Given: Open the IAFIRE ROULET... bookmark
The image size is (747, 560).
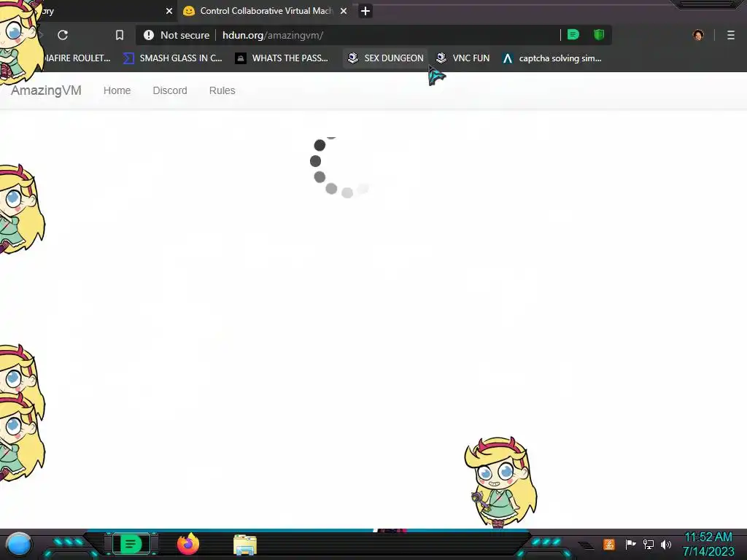Looking at the screenshot, I should point(77,58).
